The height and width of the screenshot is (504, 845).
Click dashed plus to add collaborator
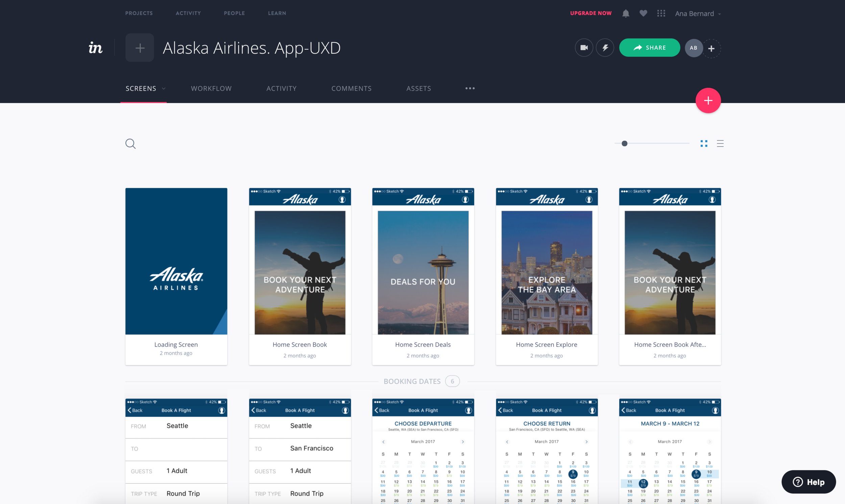click(x=711, y=49)
